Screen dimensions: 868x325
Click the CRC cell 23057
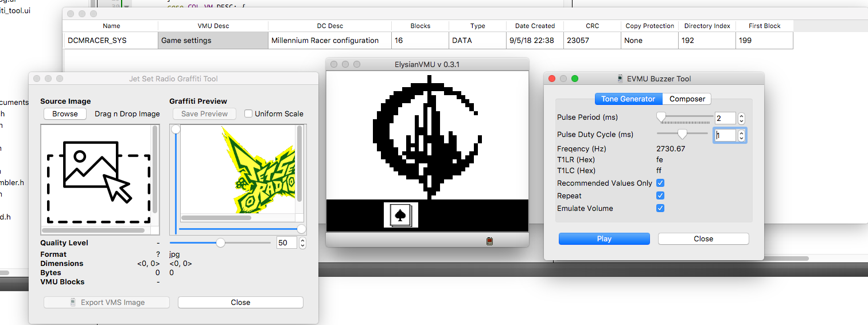point(592,40)
